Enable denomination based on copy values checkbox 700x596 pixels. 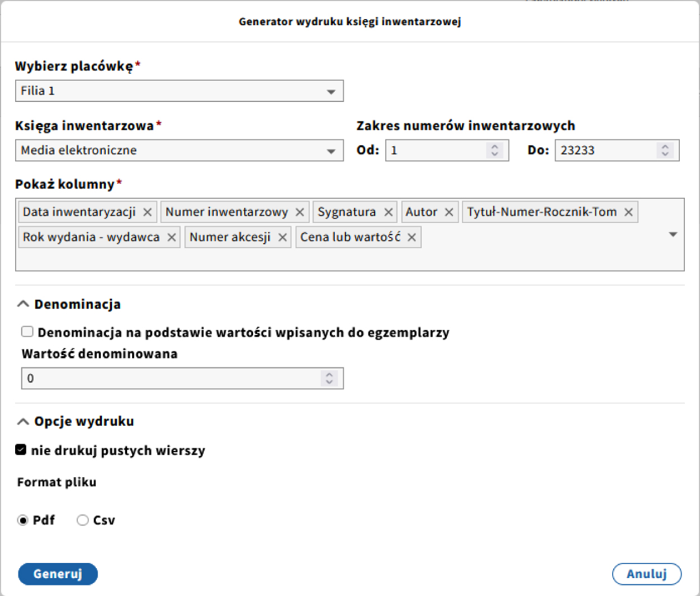click(27, 332)
